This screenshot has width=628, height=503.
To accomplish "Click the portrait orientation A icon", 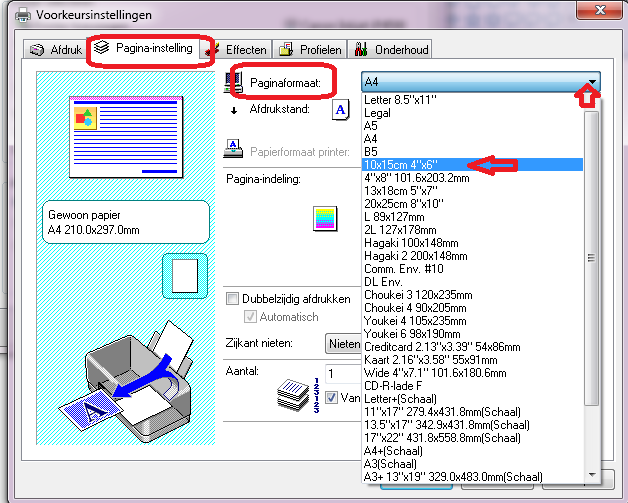I will pyautogui.click(x=340, y=110).
